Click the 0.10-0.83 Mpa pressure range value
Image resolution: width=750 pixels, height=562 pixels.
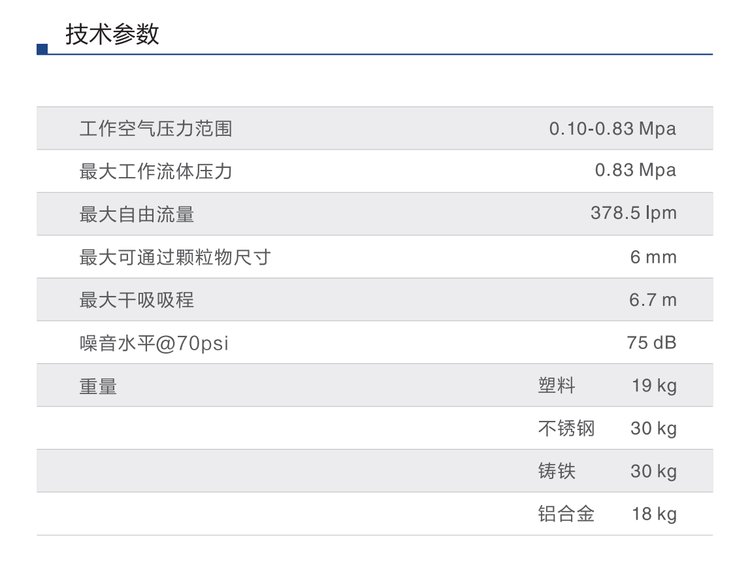tap(612, 129)
